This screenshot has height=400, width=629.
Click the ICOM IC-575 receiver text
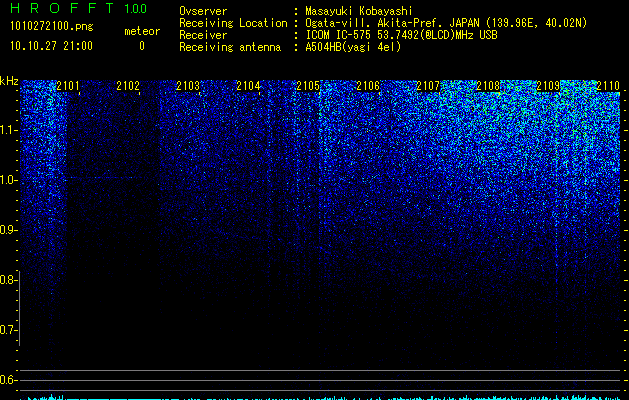click(x=401, y=35)
